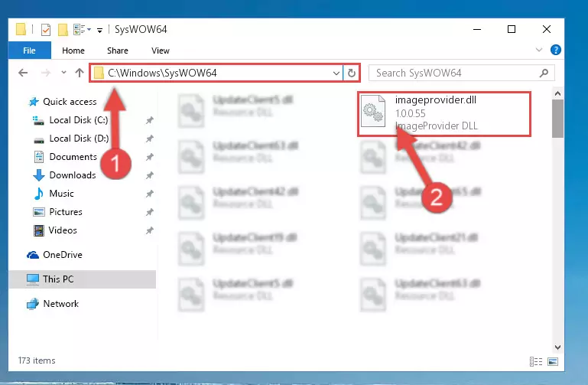Click the This PC monitor icon

click(33, 279)
